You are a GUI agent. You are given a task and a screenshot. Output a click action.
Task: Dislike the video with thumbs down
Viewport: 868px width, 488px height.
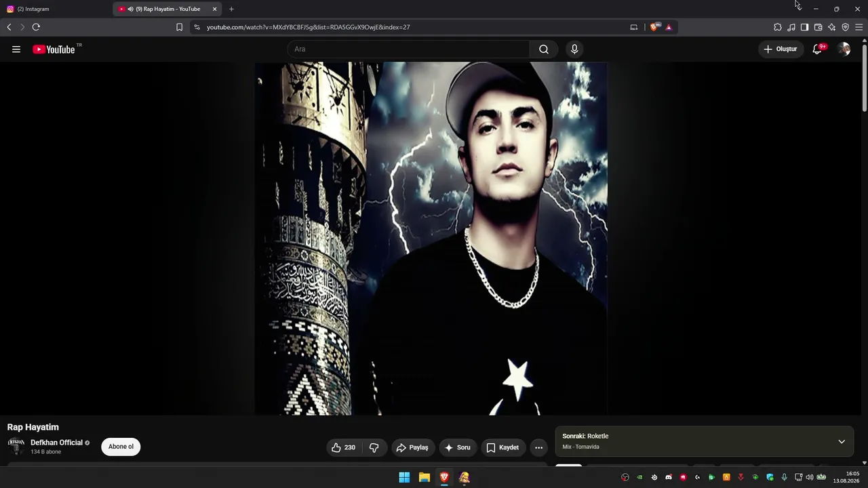pyautogui.click(x=374, y=447)
